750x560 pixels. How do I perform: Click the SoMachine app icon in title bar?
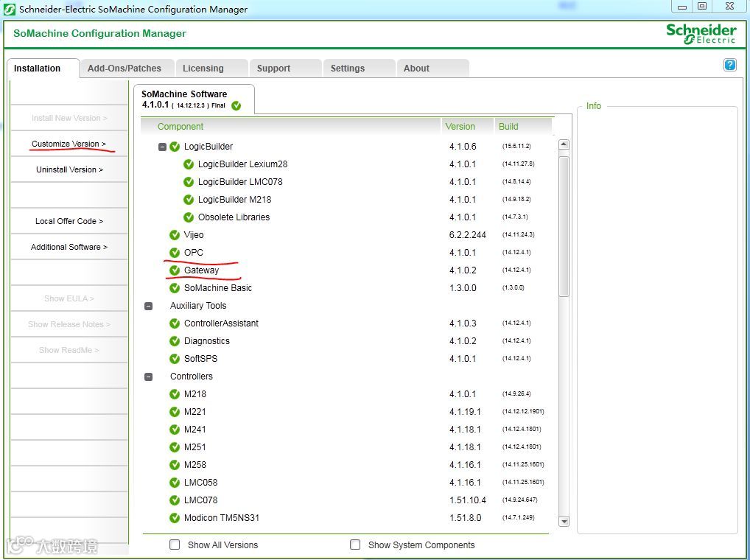point(10,9)
